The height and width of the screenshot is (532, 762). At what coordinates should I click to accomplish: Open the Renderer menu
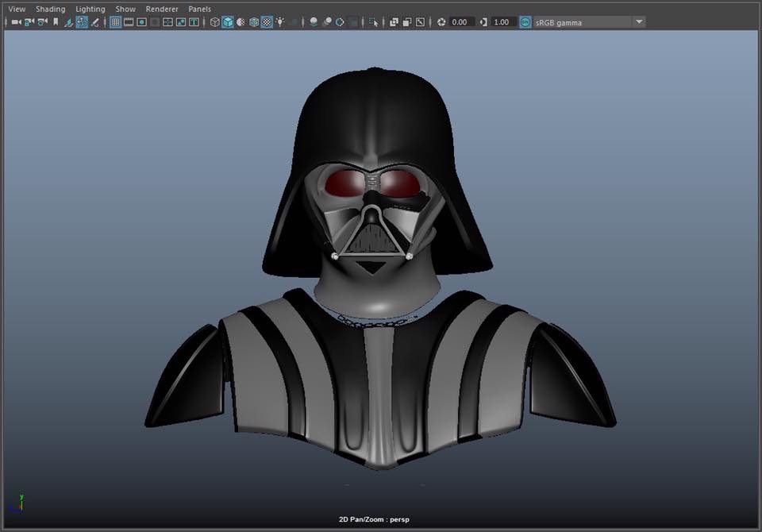pyautogui.click(x=162, y=10)
